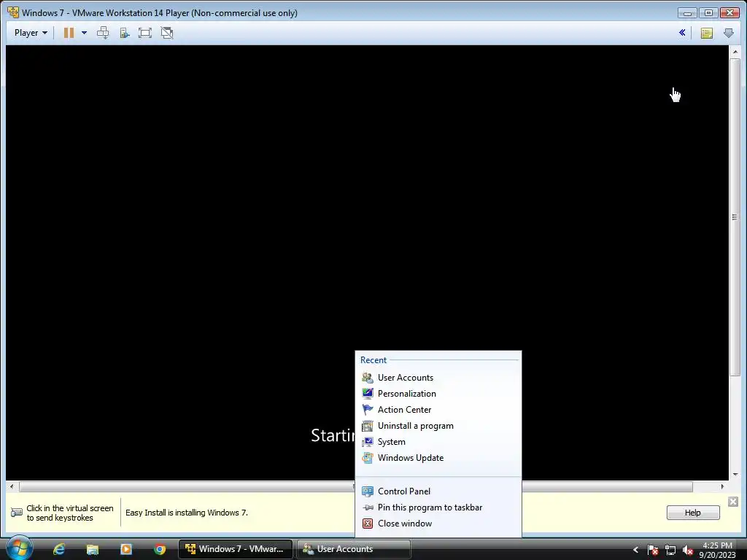This screenshot has width=747, height=560.
Task: Select Uninstall a program entry
Action: tap(438, 426)
